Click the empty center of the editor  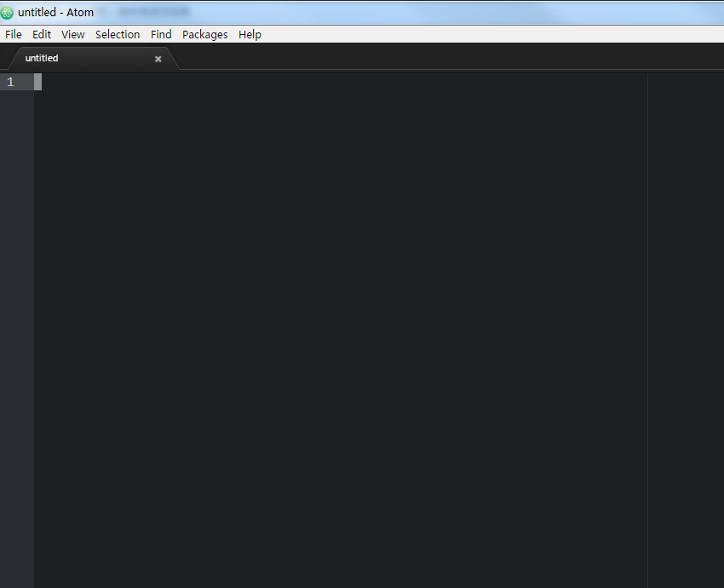pyautogui.click(x=341, y=332)
